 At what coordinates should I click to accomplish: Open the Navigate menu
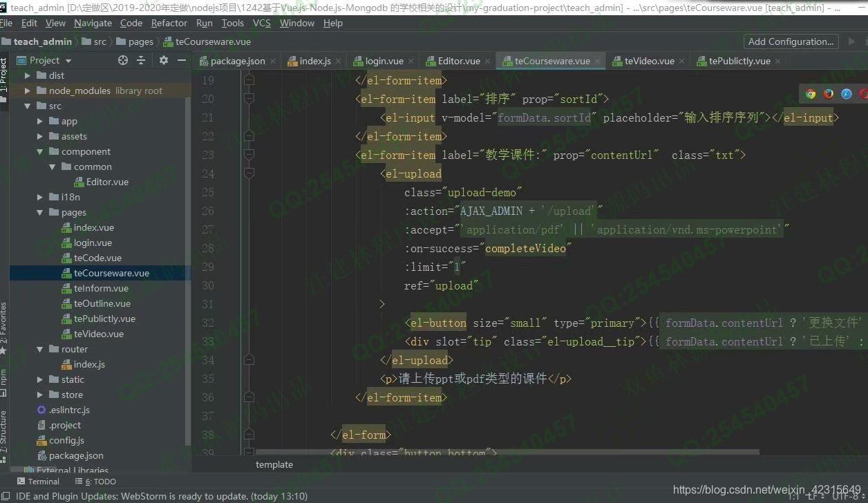pos(93,23)
